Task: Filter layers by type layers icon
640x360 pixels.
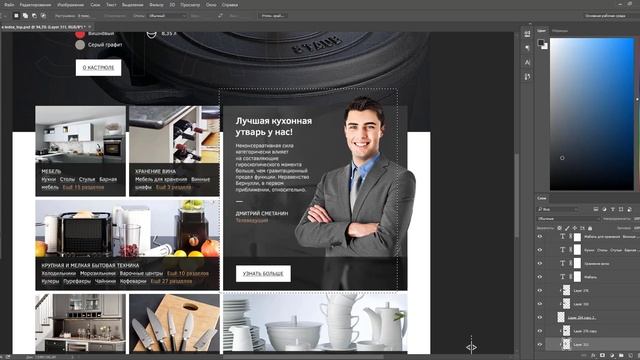Action: click(613, 209)
